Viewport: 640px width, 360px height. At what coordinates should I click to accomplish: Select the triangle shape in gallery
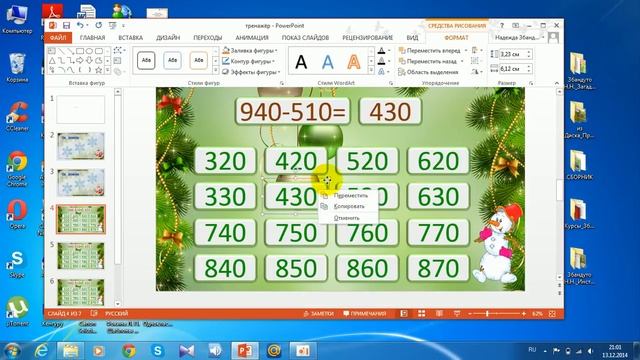[x=52, y=61]
